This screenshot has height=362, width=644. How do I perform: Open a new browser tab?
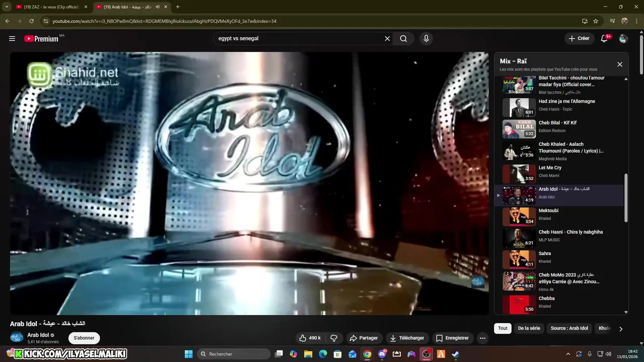(178, 7)
